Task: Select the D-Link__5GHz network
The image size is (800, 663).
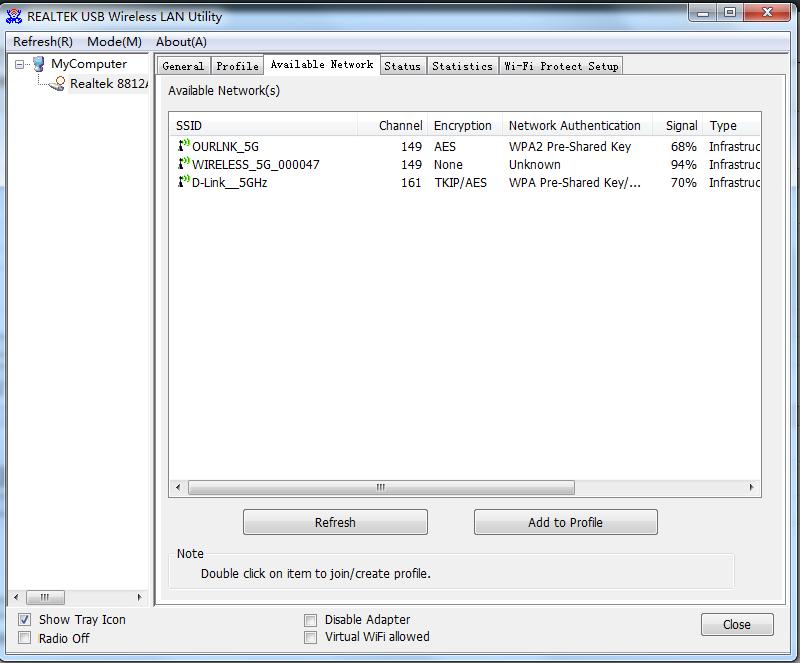Action: click(x=465, y=182)
